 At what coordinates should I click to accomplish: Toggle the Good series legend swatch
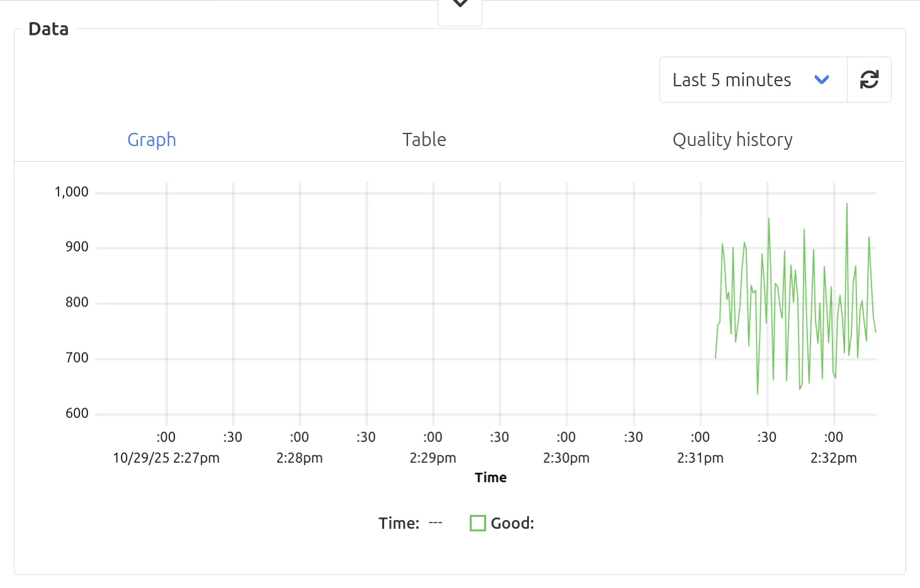click(478, 523)
